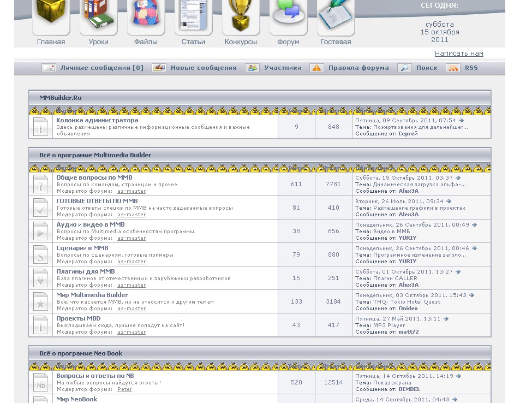
Task: Open the Плагины для ММВ forum
Action: point(86,271)
